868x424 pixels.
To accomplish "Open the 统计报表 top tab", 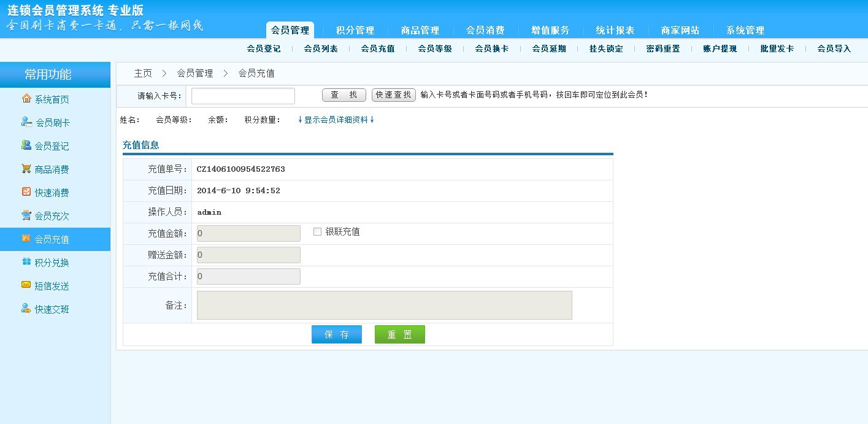I will (615, 30).
